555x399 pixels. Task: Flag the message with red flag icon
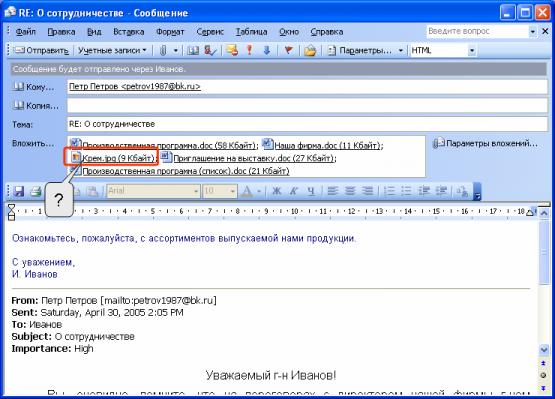coord(288,51)
